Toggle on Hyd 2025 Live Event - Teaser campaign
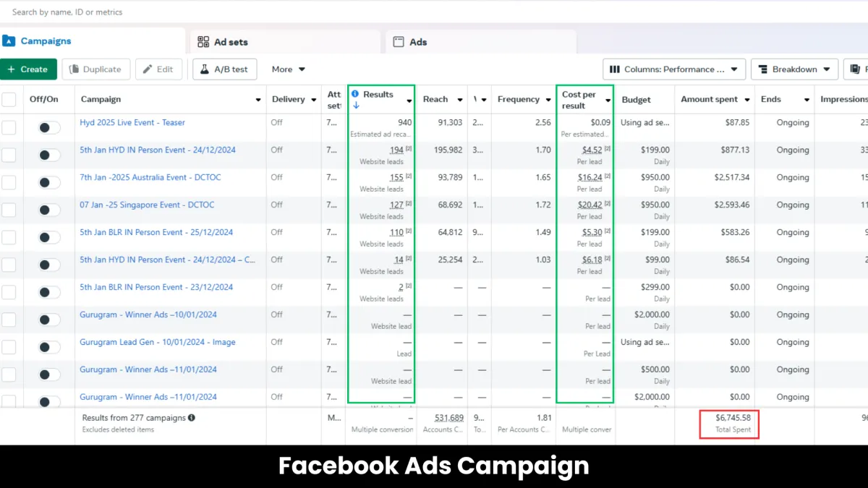This screenshot has height=488, width=868. (49, 127)
